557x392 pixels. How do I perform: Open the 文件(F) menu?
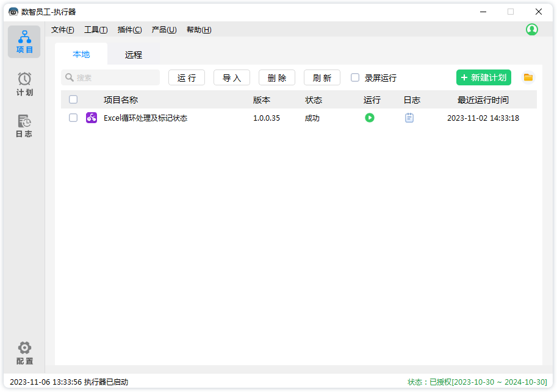coord(62,30)
